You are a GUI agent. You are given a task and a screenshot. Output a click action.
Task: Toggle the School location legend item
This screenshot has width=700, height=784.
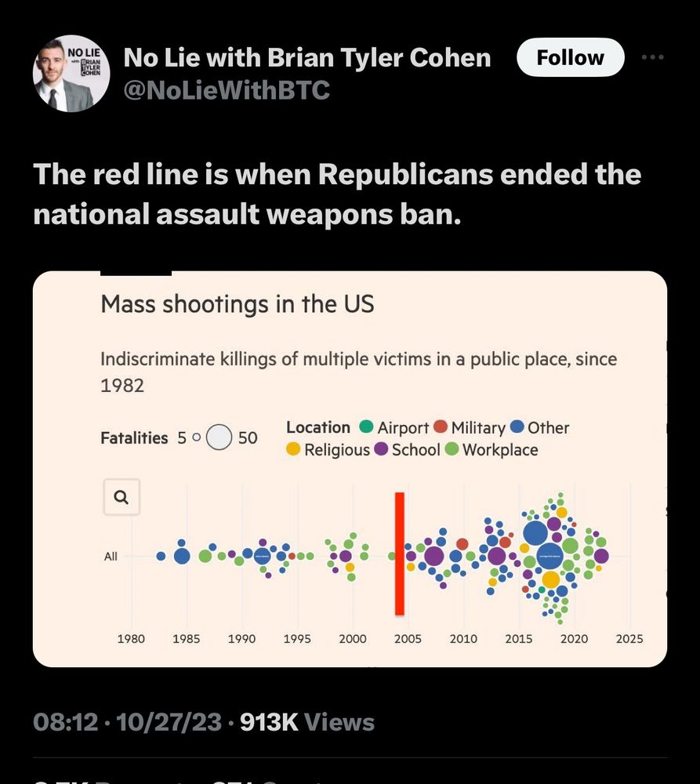point(407,450)
